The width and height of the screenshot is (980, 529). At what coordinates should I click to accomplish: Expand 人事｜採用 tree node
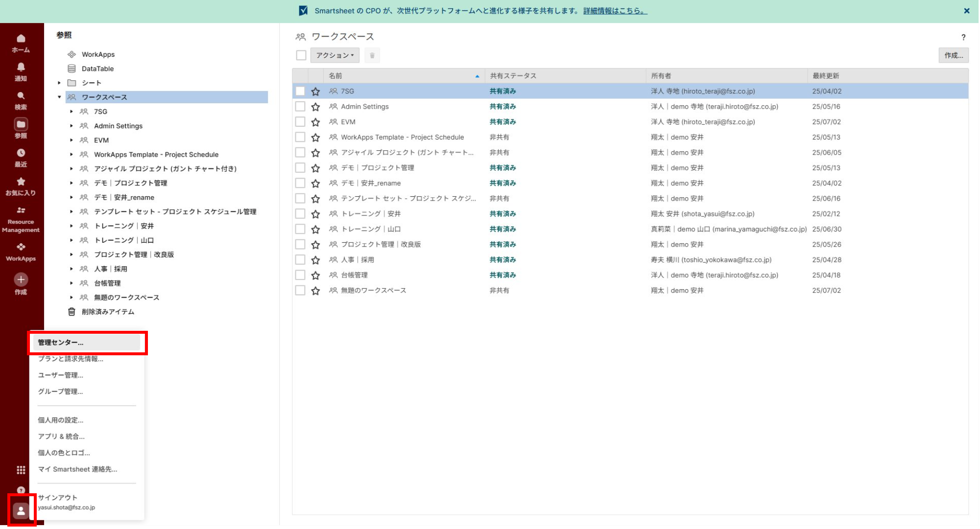pos(72,269)
